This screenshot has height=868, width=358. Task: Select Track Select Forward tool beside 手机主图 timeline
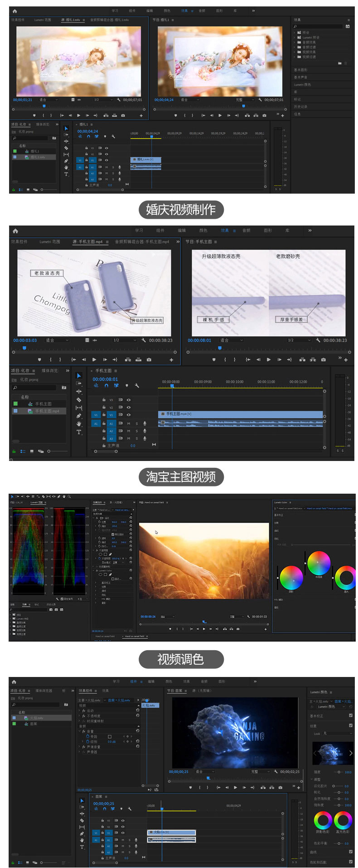79,383
